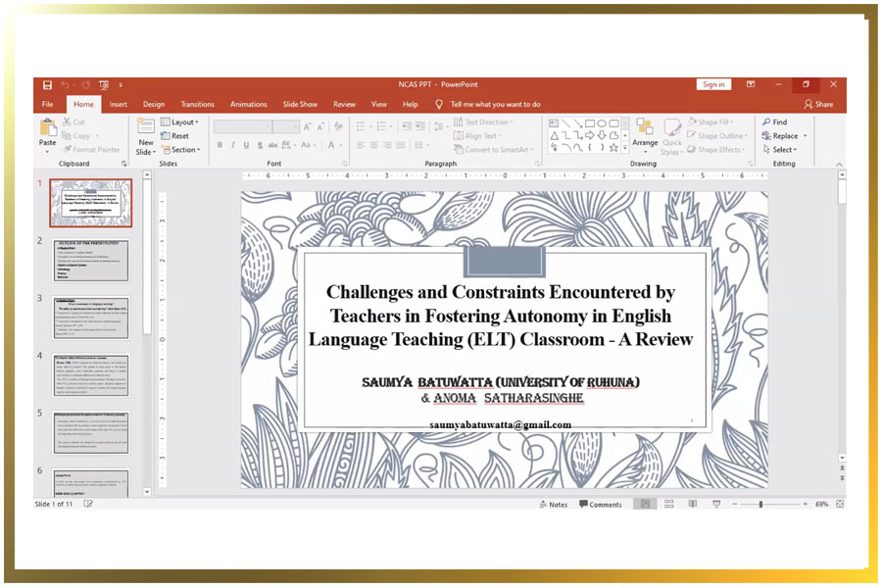Insert a New Slide

146,137
